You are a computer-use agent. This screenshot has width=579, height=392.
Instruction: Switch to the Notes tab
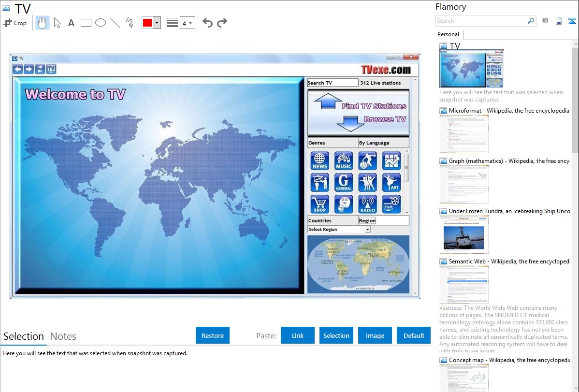(x=63, y=336)
